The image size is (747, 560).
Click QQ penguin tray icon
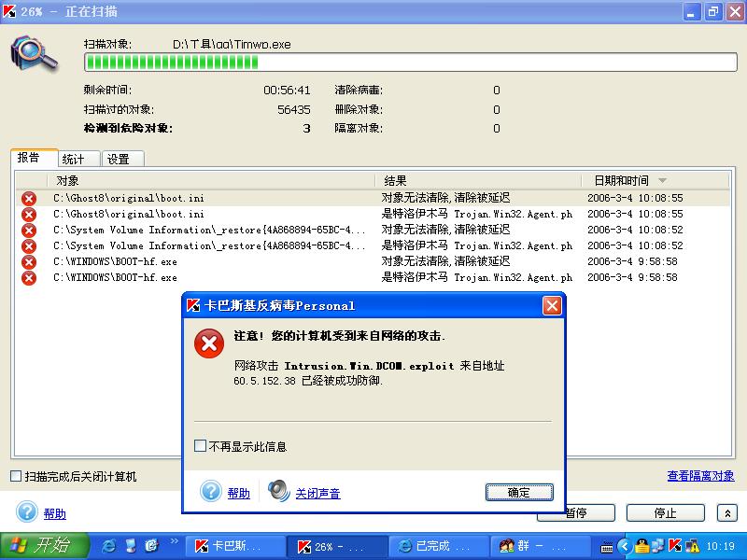click(642, 546)
